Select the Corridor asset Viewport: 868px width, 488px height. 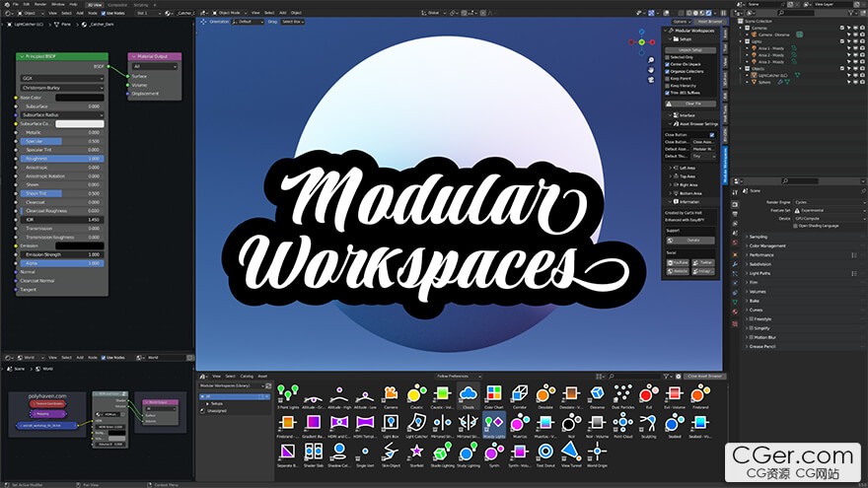click(x=519, y=396)
